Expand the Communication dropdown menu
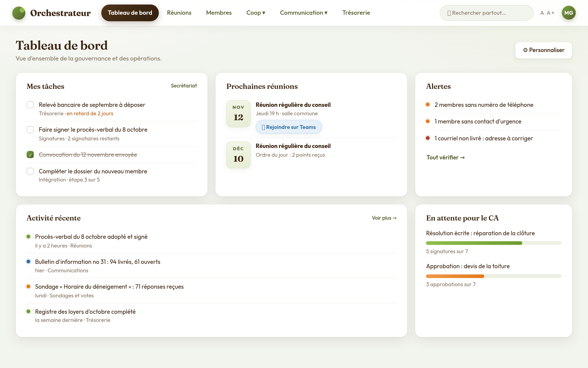Image resolution: width=588 pixels, height=368 pixels. coord(304,13)
